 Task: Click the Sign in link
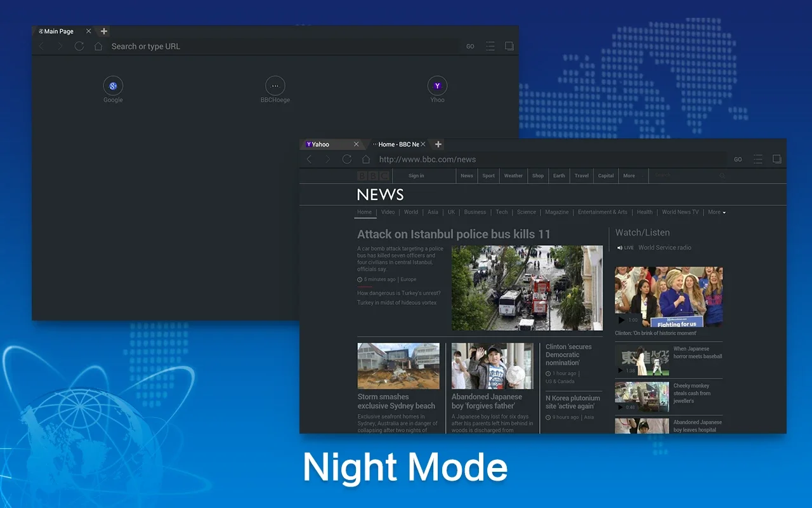(x=416, y=176)
